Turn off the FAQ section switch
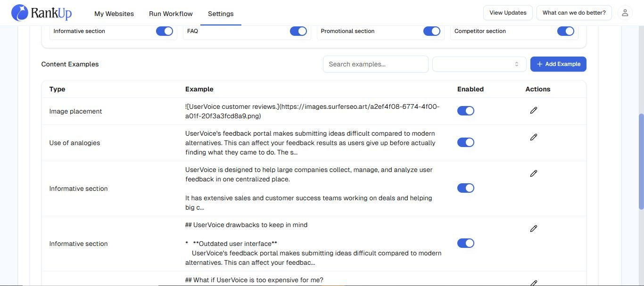 point(298,31)
